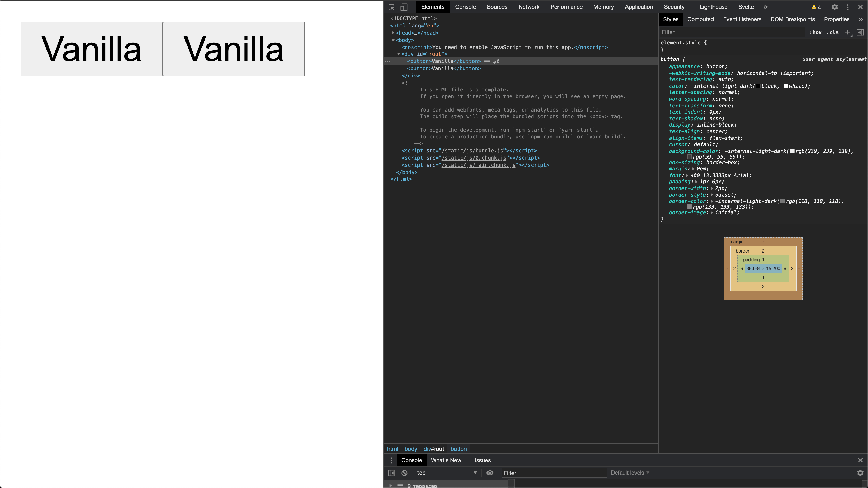Image resolution: width=868 pixels, height=488 pixels.
Task: Click the live expression eye icon
Action: [x=490, y=473]
